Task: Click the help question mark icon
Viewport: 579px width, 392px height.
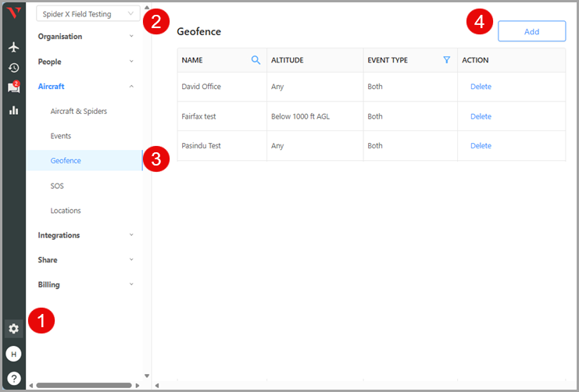Action: pos(13,379)
